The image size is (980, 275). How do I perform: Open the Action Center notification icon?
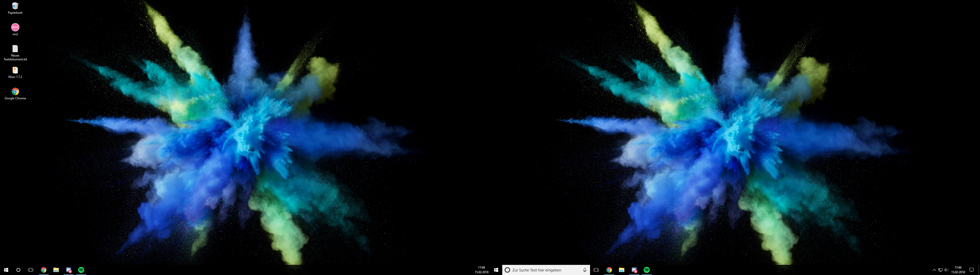pyautogui.click(x=971, y=270)
